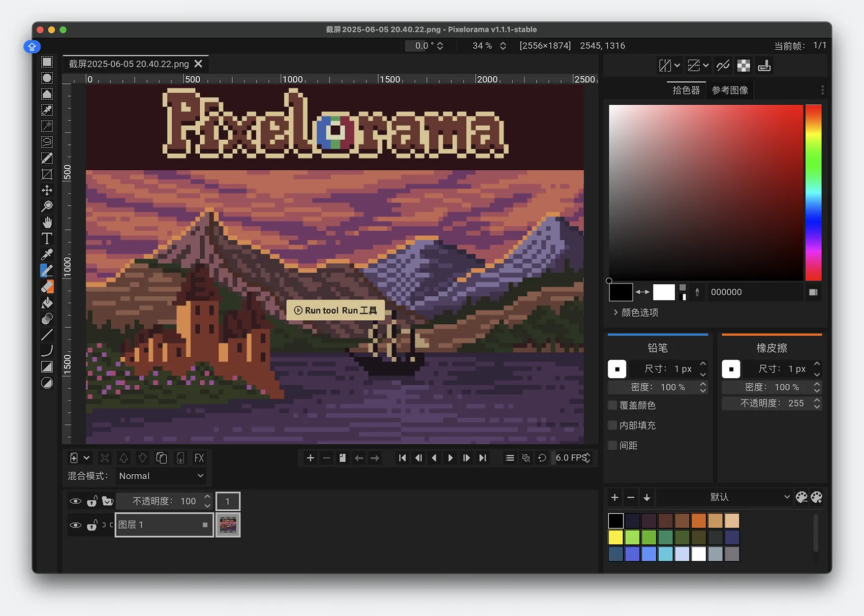Screen dimensions: 864x616
Task: Click the hex color field 000000
Action: point(755,292)
